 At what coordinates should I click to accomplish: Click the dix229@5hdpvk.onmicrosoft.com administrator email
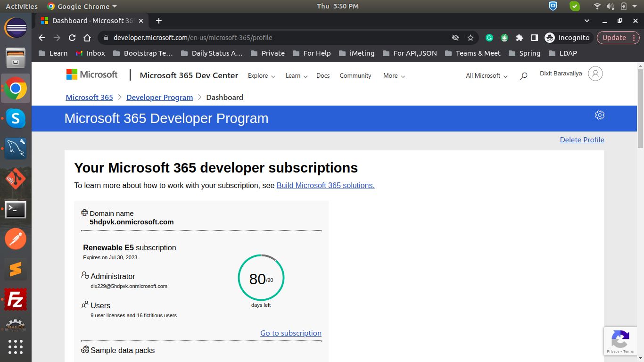(x=129, y=286)
